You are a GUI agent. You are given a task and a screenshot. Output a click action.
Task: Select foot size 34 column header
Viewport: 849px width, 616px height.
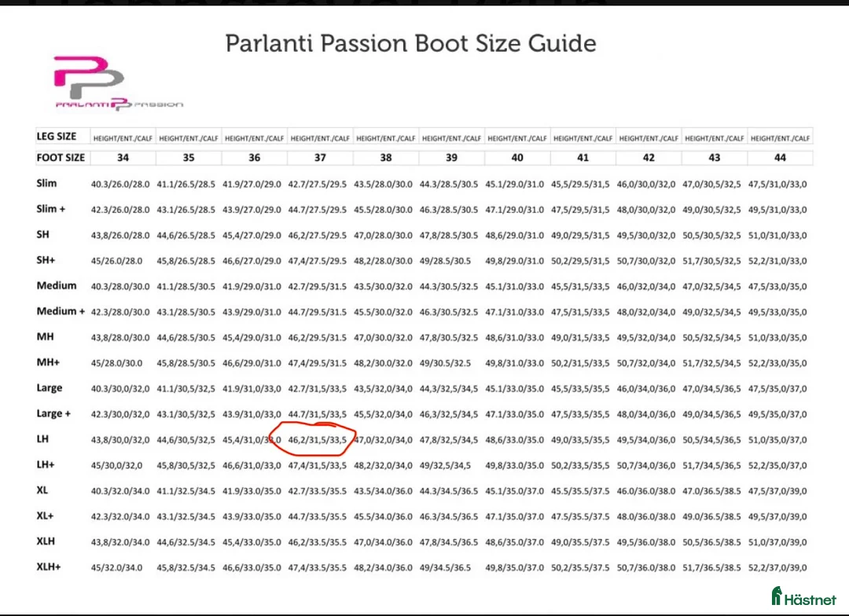pos(123,157)
